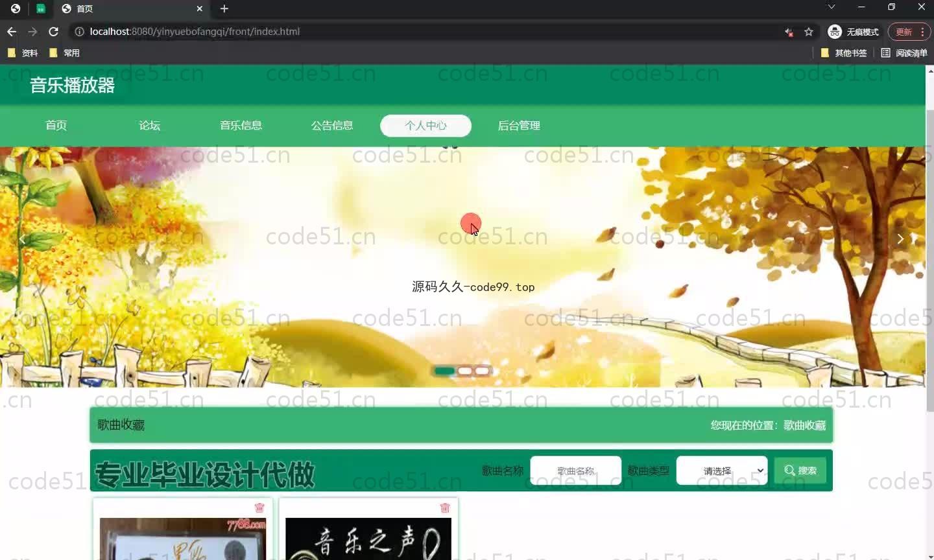Open the 常用 bookmark folder
The height and width of the screenshot is (560, 934).
64,53
